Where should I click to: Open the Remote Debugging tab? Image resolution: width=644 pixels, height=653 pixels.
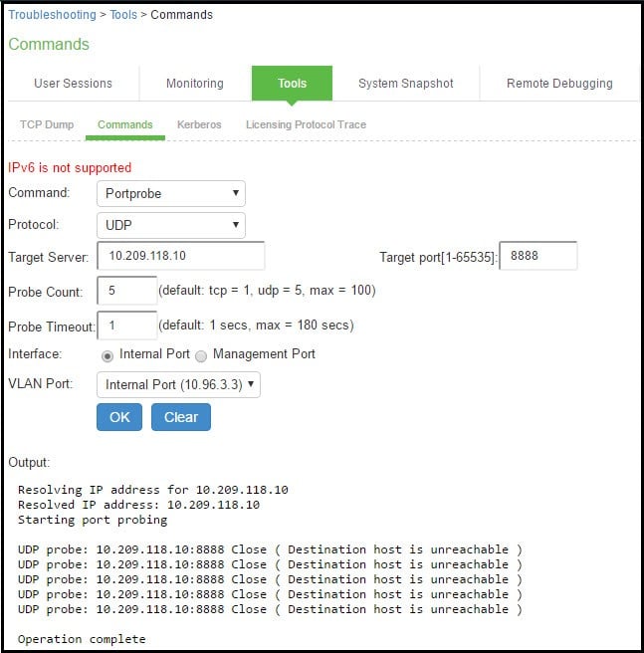point(559,84)
